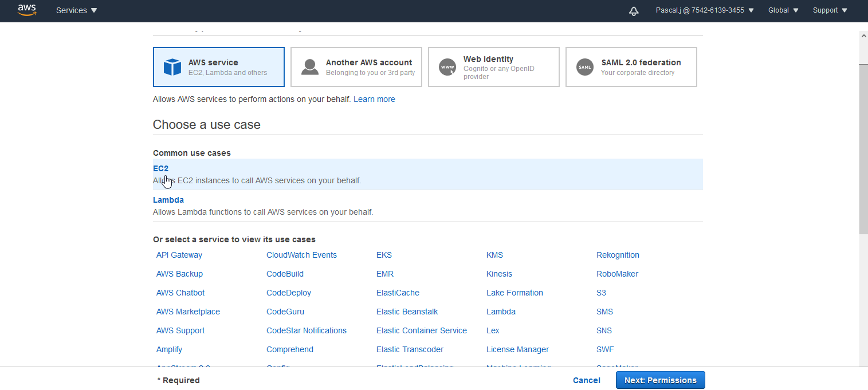The height and width of the screenshot is (390, 868).
Task: Click the Web identity www icon
Action: click(447, 67)
